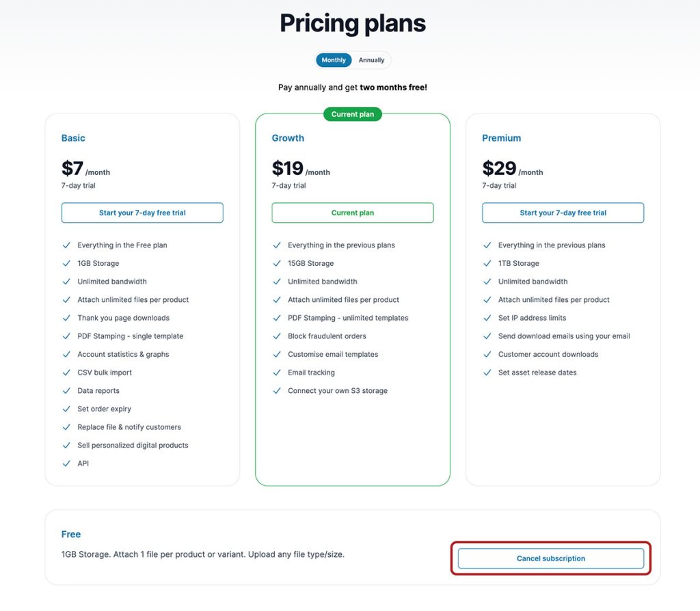Click the Free plan heading
The image size is (700, 611).
71,534
